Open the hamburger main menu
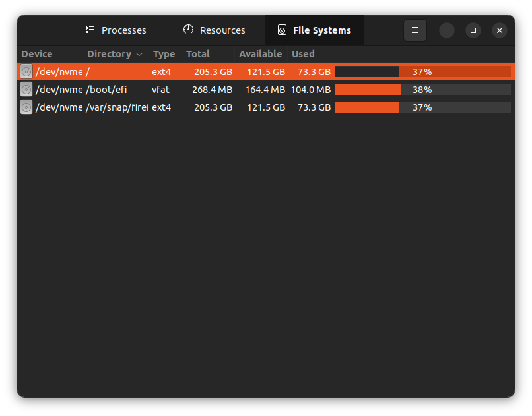The height and width of the screenshot is (416, 532). 415,30
